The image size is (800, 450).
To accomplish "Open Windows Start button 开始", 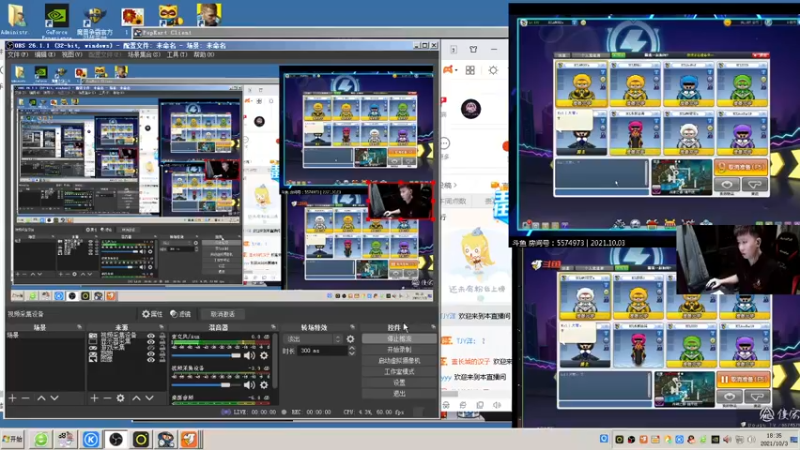I will [12, 439].
